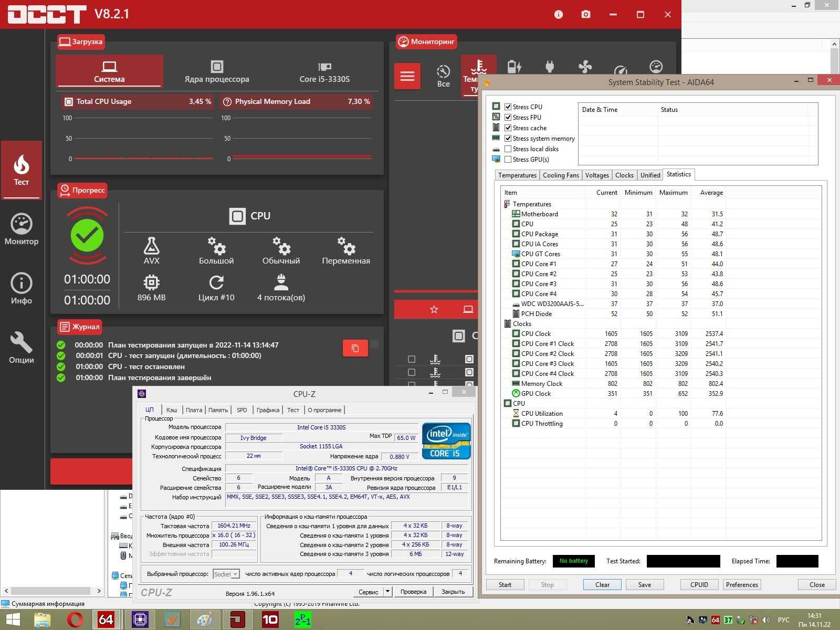Viewport: 840px width, 630px height.
Task: Switch to Core i5-3330S tab
Action: point(324,71)
